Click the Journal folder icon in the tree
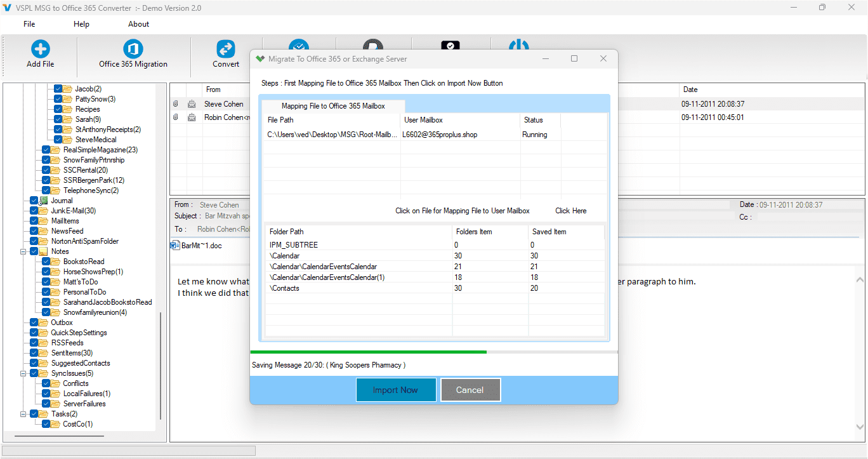Image resolution: width=868 pixels, height=459 pixels. pyautogui.click(x=44, y=201)
